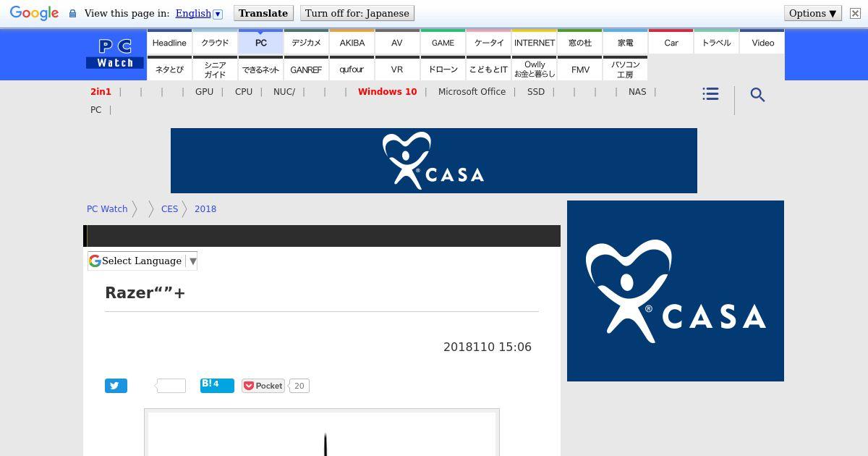Open English language dropdown in translate bar
Screen dimensions: 868x456
[x=198, y=13]
